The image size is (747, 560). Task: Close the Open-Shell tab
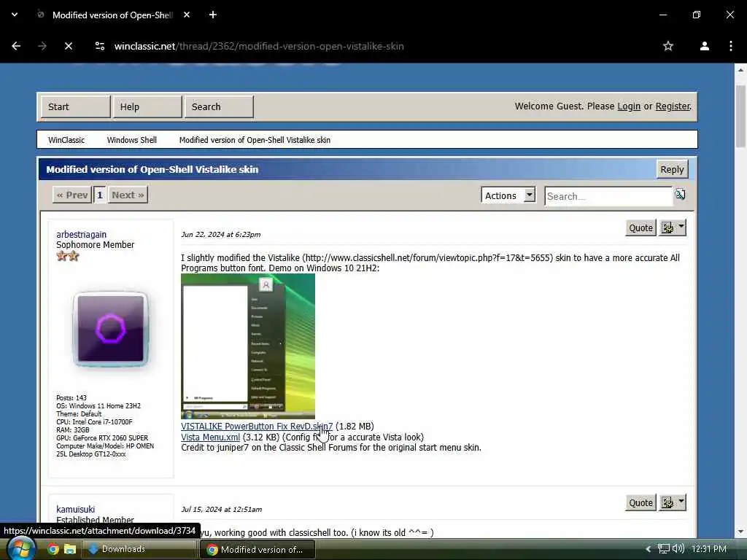coord(187,15)
